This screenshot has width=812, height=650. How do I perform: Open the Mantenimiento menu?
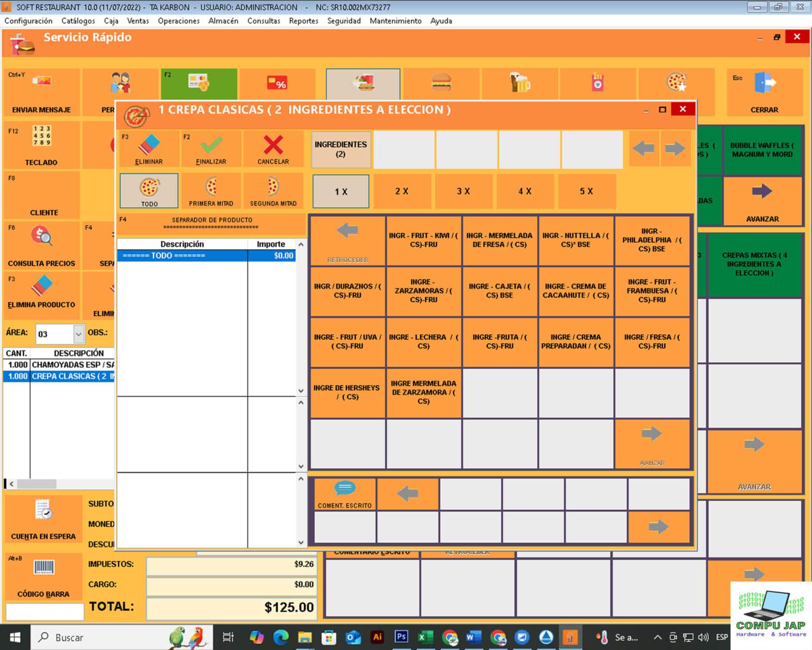(395, 21)
